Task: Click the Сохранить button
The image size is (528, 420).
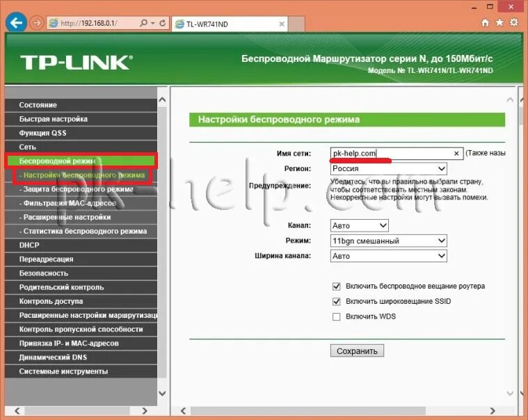Action: click(x=357, y=351)
